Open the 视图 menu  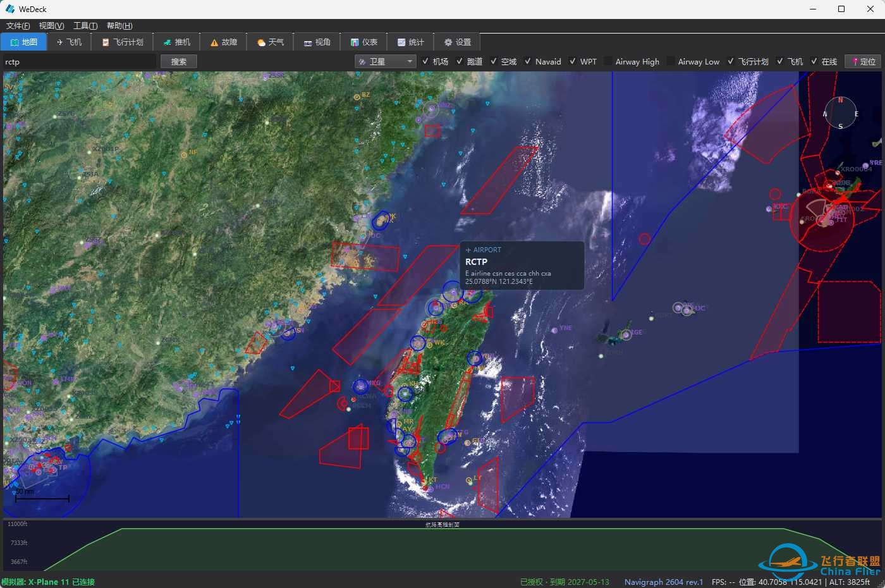51,26
